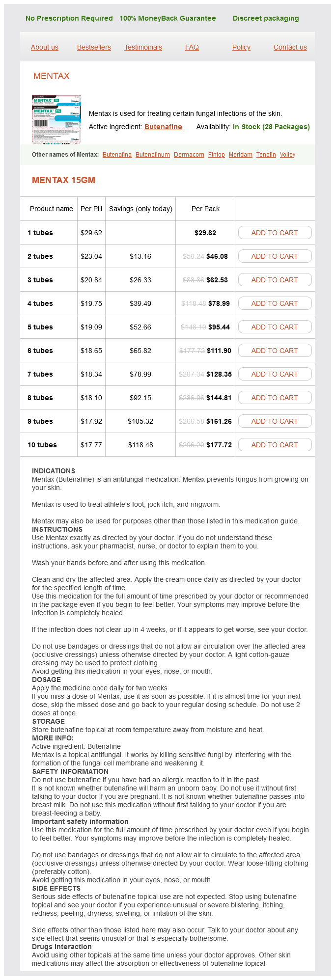The height and width of the screenshot is (980, 335).
Task: Open the Testimonials page
Action: point(143,47)
